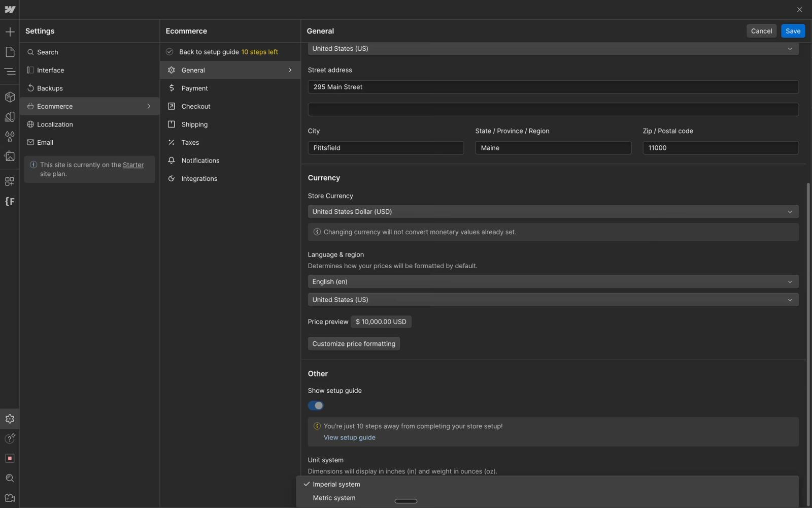Open the Store Currency dropdown
This screenshot has height=508, width=812.
(553, 212)
